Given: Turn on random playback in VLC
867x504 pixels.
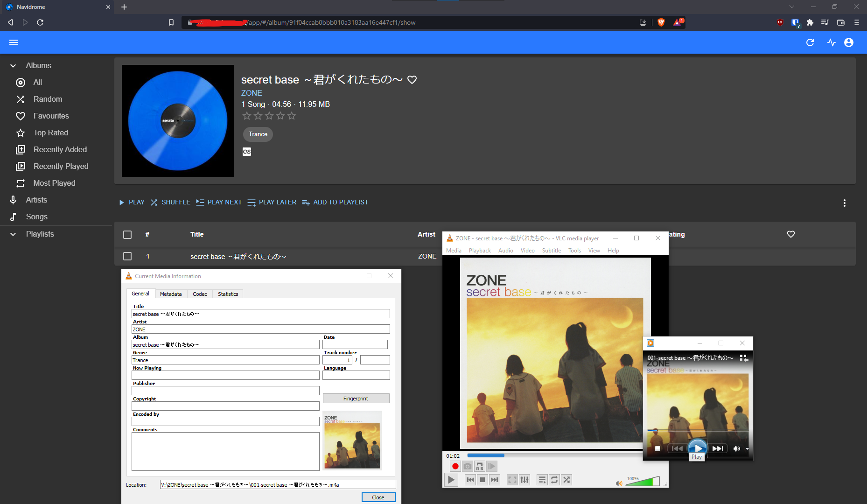Looking at the screenshot, I should pos(566,479).
